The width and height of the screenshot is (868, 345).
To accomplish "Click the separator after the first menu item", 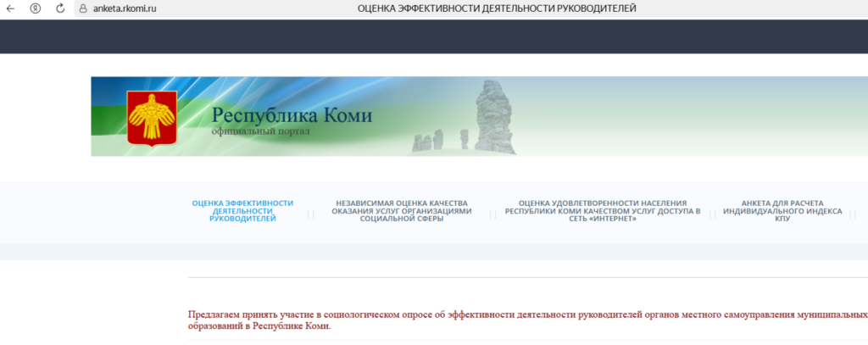I will click(311, 214).
